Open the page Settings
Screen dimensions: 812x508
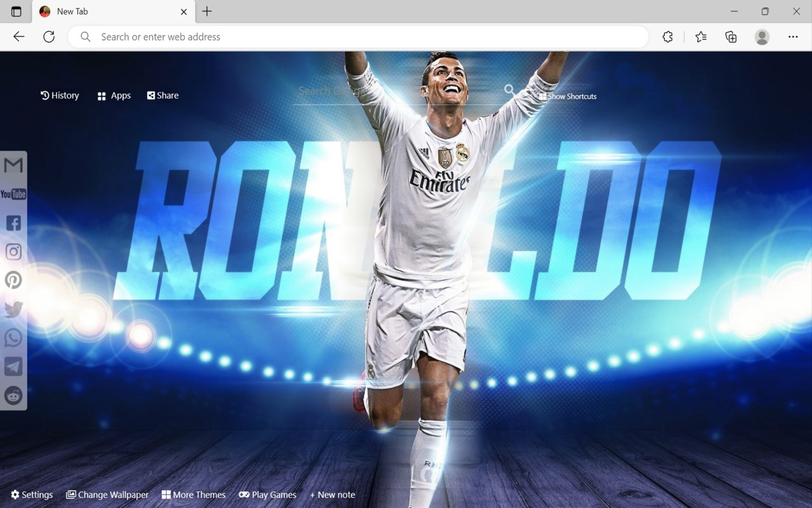(x=32, y=495)
